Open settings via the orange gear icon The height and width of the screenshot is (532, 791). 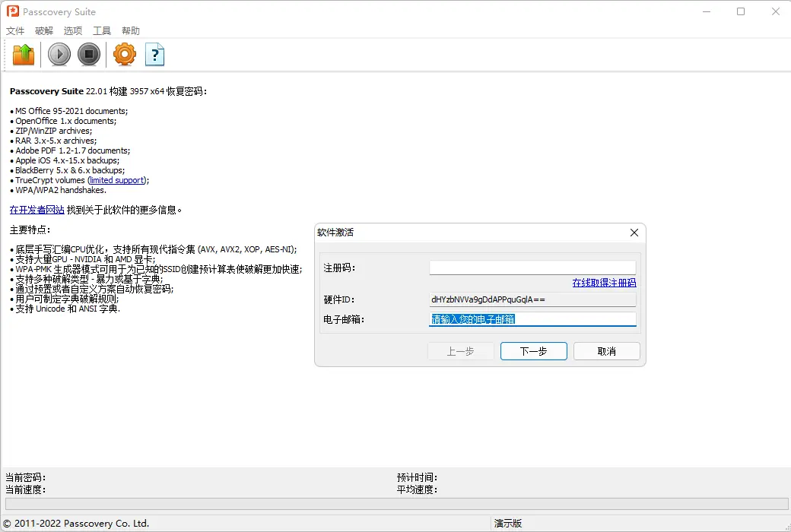[x=125, y=55]
